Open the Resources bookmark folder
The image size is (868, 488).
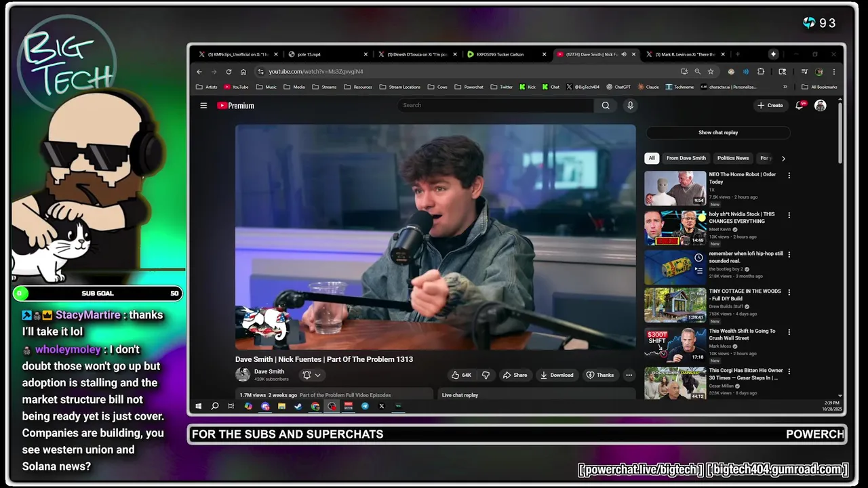(358, 87)
